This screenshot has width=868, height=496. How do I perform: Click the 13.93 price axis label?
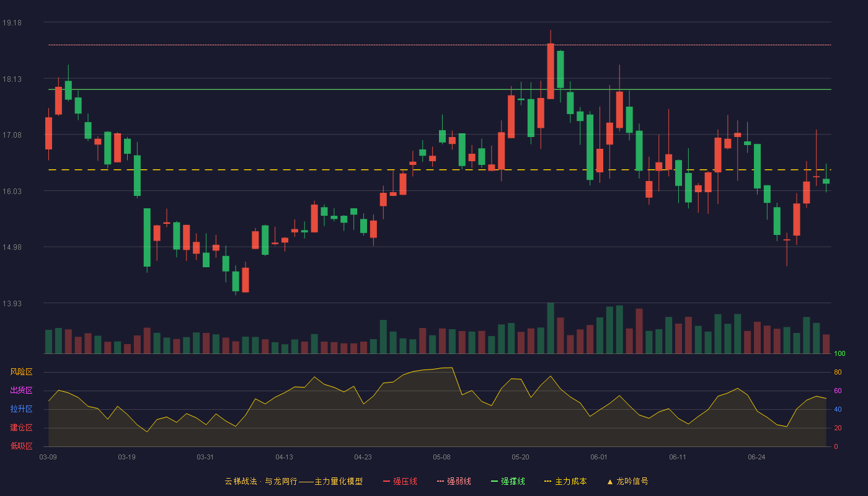coord(12,303)
